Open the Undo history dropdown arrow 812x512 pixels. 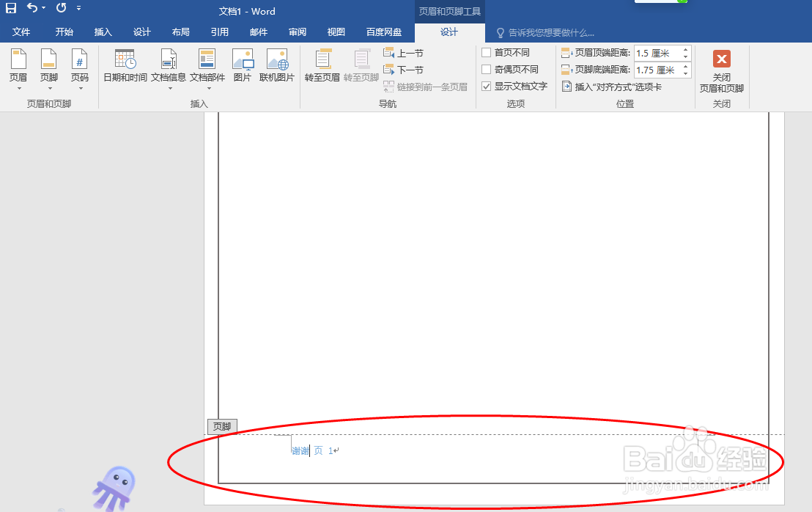pos(43,8)
